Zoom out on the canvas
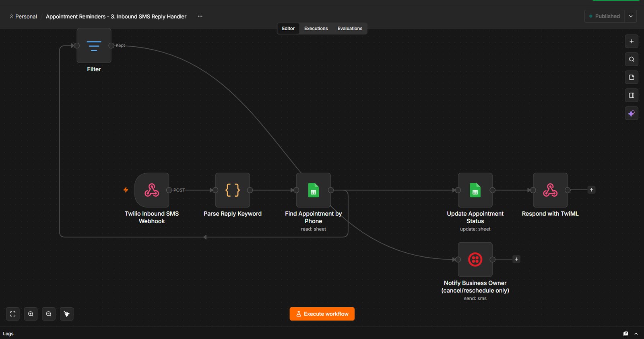This screenshot has height=339, width=644. click(49, 314)
